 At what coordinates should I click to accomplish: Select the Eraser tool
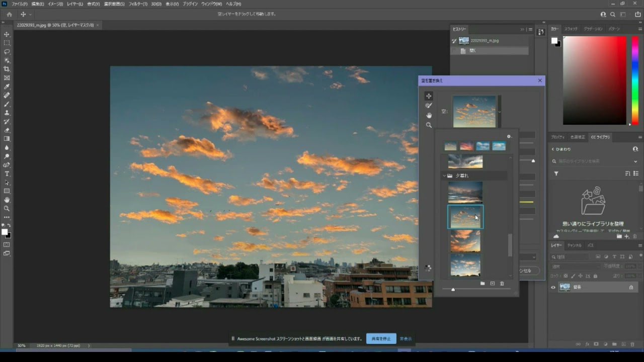coord(7,130)
